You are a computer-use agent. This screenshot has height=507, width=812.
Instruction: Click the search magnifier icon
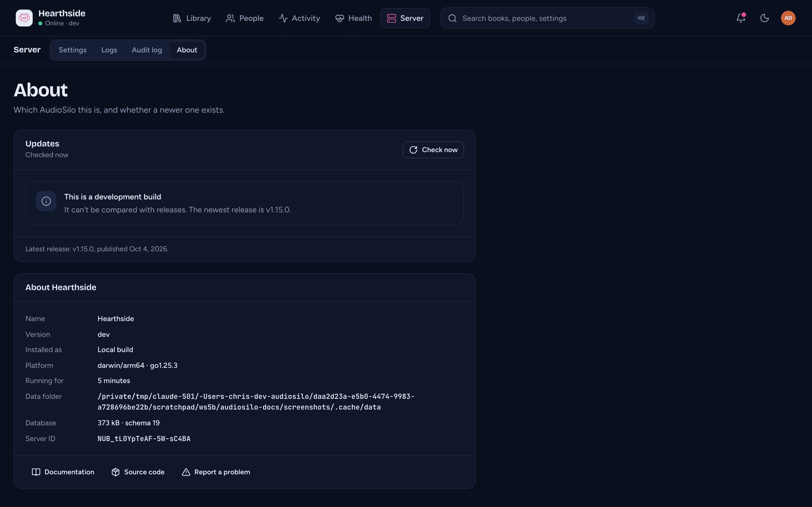452,18
